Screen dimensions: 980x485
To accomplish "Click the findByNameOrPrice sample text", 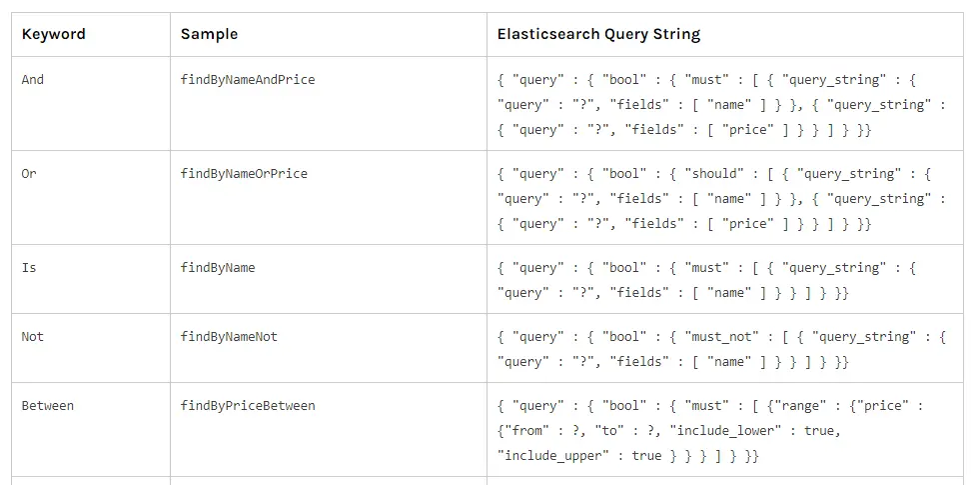I will pos(244,173).
